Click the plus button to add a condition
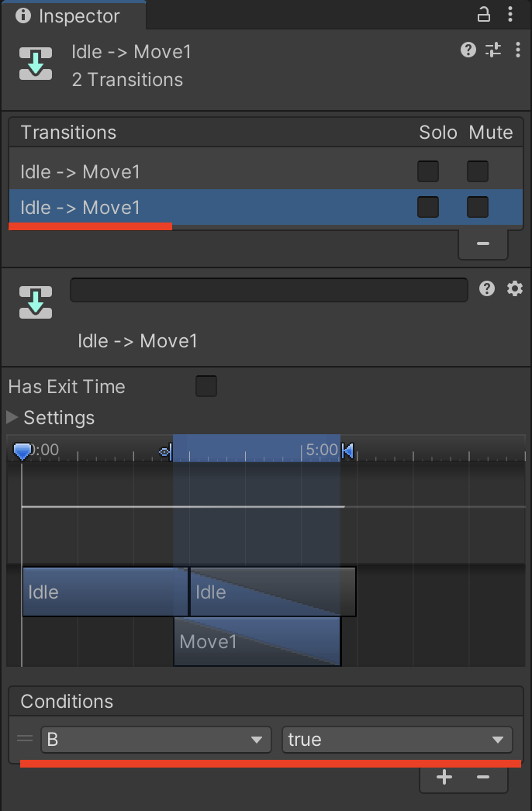 (x=444, y=777)
